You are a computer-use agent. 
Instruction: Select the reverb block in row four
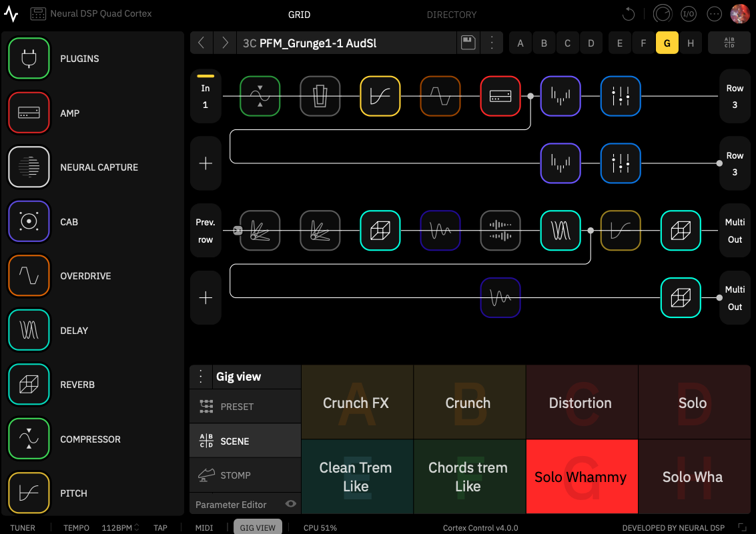[x=681, y=297]
